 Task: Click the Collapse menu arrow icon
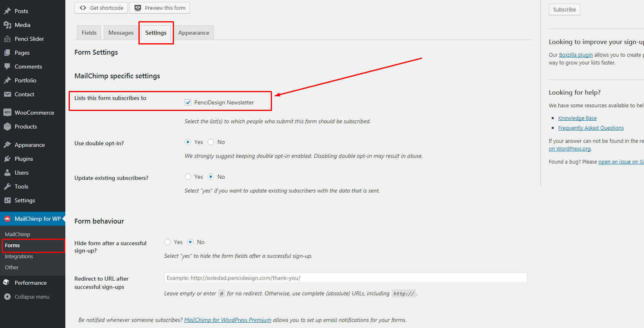[7, 297]
